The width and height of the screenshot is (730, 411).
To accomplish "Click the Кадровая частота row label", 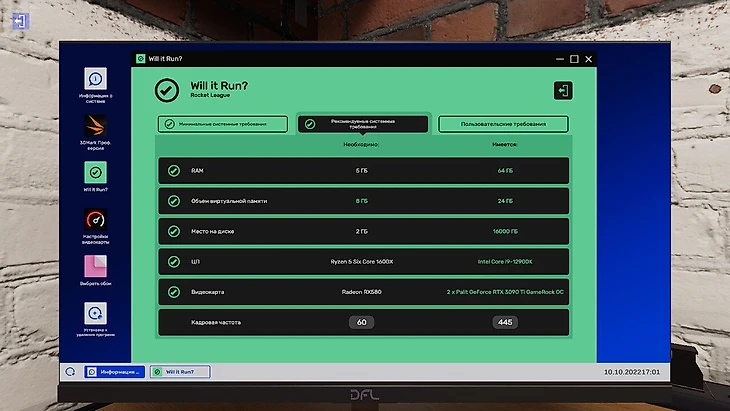I will [216, 322].
